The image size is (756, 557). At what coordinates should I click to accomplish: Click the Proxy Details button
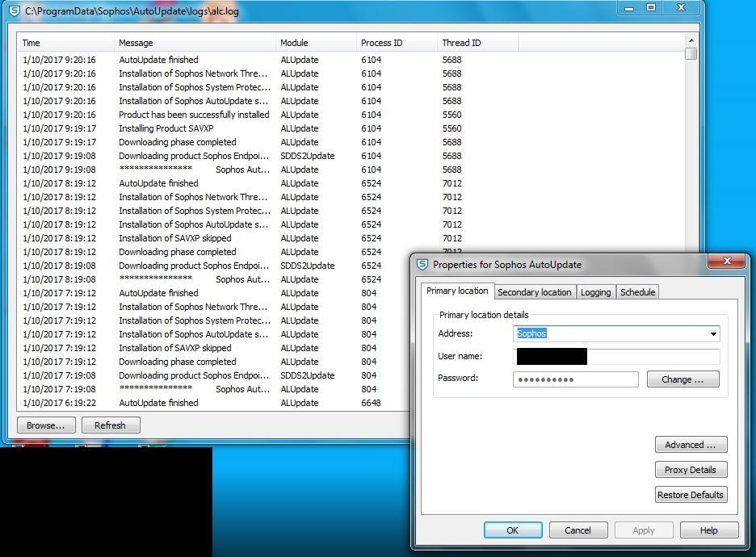point(691,470)
